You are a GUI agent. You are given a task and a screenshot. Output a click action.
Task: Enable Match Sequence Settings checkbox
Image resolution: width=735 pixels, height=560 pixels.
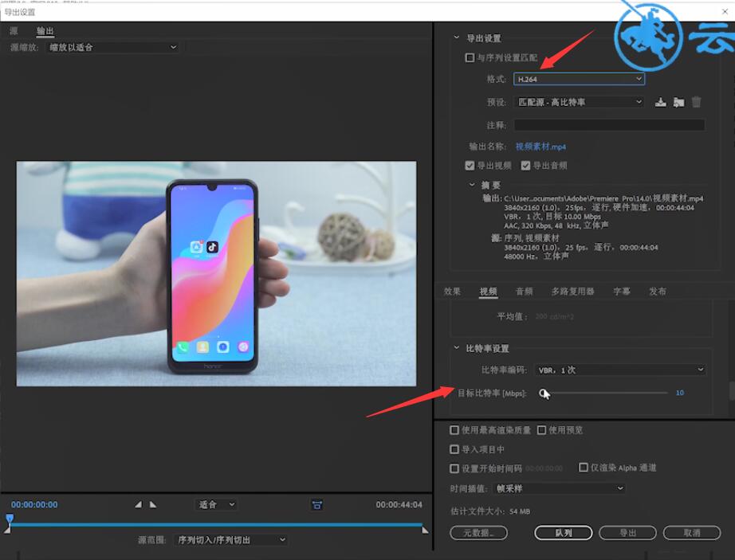470,57
